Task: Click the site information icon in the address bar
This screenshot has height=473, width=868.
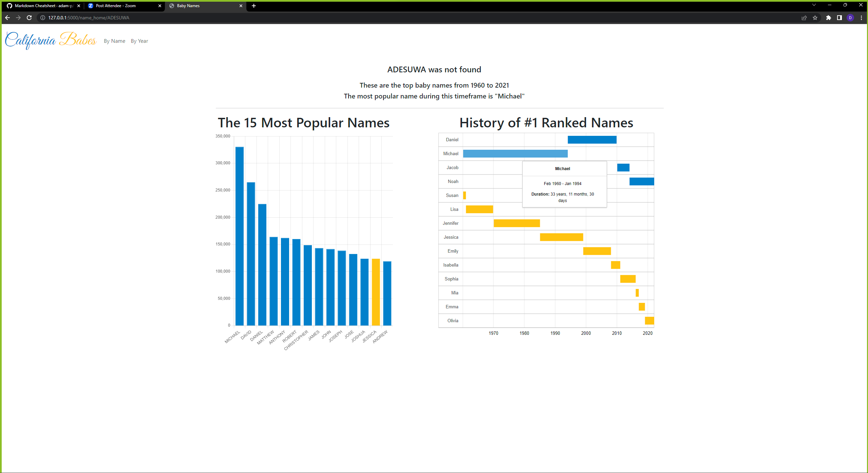Action: (x=43, y=18)
